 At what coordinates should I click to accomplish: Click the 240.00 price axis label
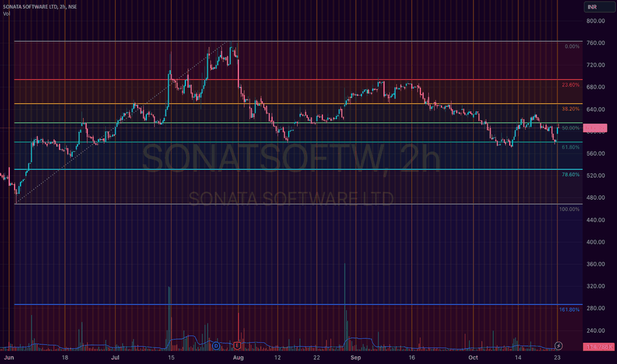click(x=595, y=330)
